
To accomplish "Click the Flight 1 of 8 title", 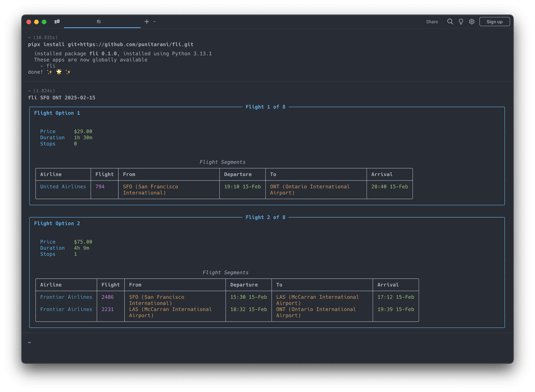I will click(266, 107).
